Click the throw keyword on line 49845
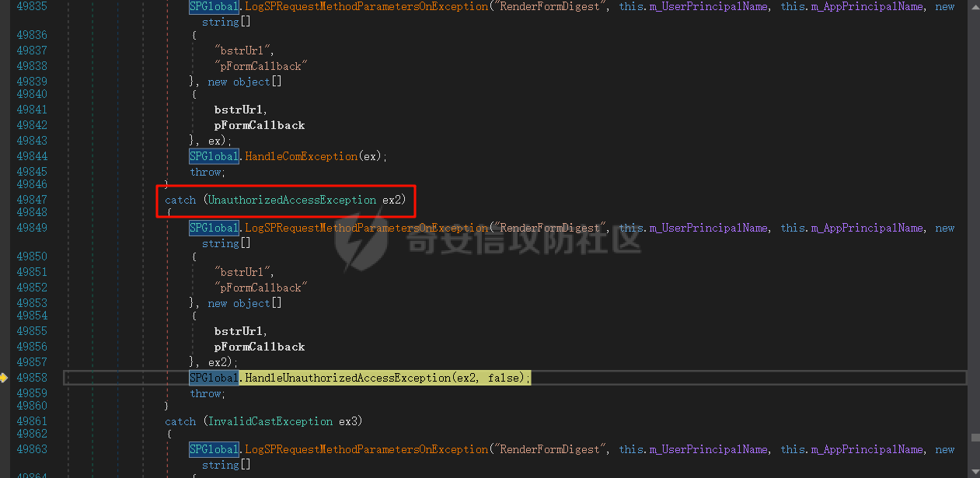The image size is (980, 478). tap(206, 172)
